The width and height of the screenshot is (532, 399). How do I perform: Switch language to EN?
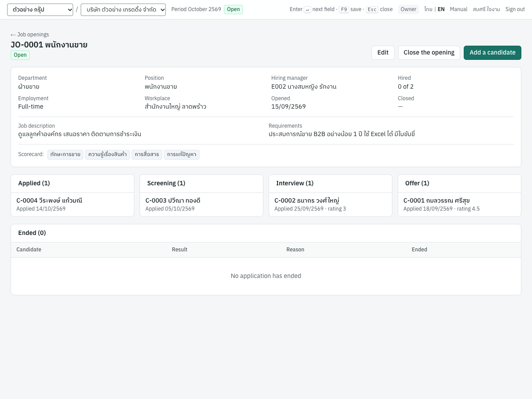pyautogui.click(x=441, y=9)
